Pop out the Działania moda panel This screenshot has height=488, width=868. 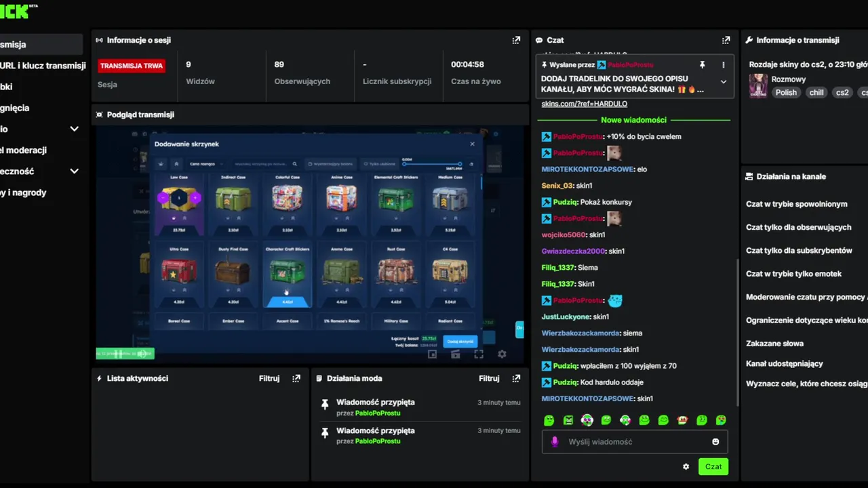pyautogui.click(x=516, y=378)
